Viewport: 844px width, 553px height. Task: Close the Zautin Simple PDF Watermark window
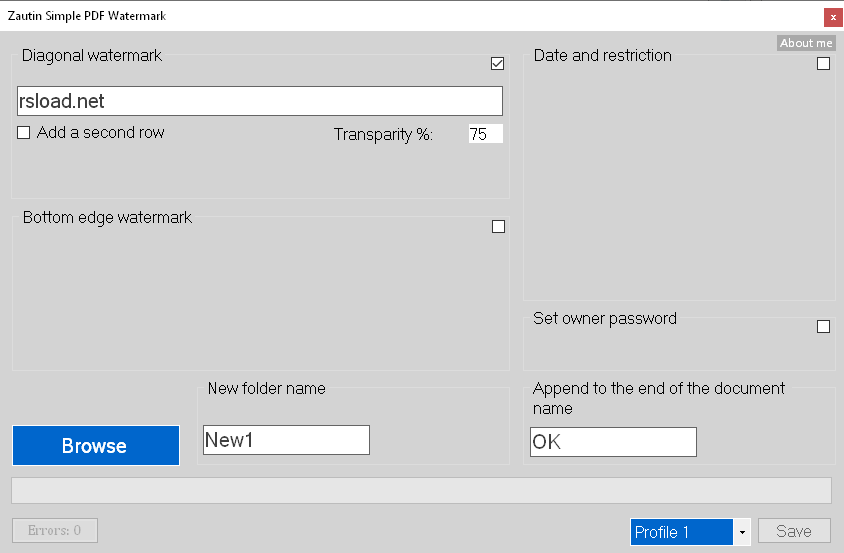pyautogui.click(x=832, y=17)
